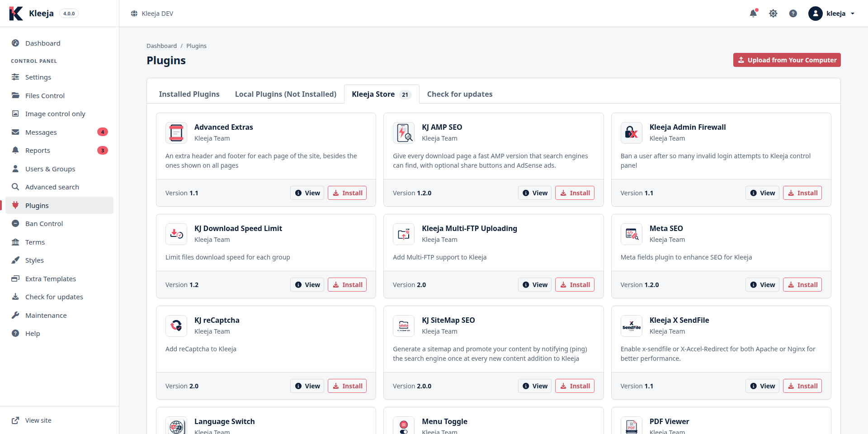Switch to Local Plugins (Not Installed) tab

point(286,94)
